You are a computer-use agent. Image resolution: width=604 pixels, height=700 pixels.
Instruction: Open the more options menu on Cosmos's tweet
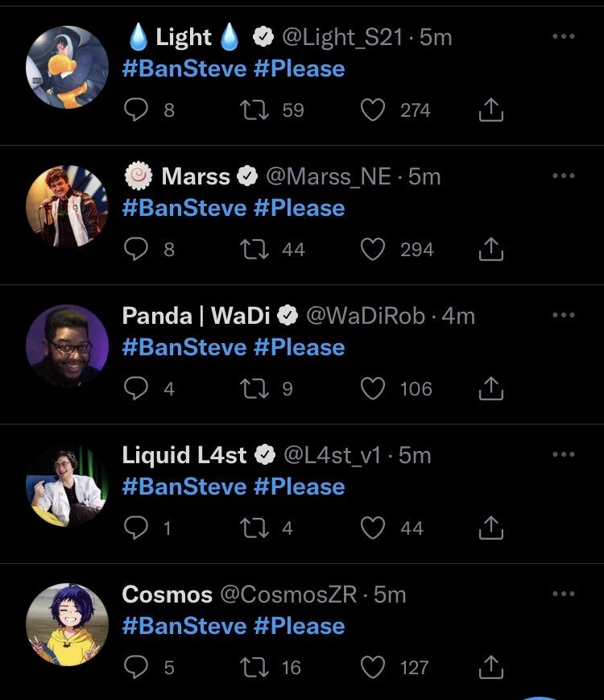point(564,594)
